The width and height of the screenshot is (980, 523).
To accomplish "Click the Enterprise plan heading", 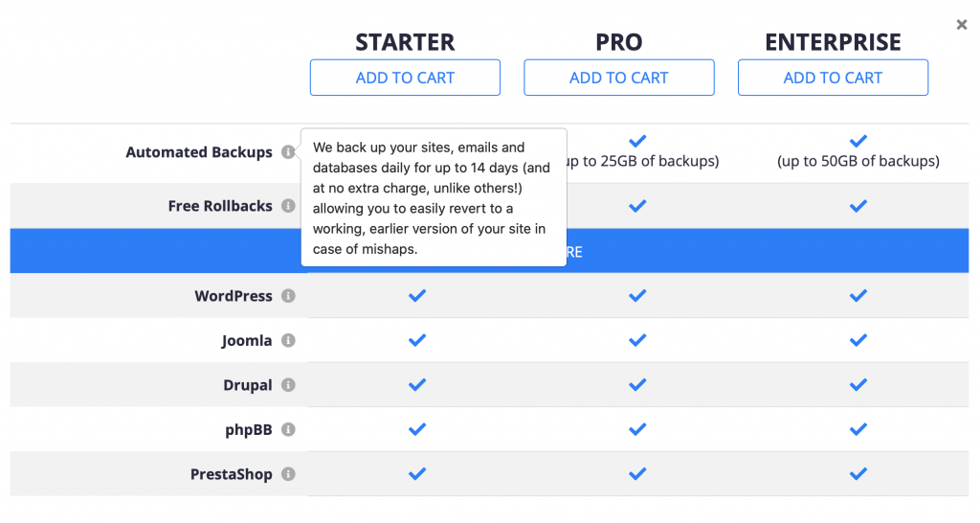I will [833, 42].
